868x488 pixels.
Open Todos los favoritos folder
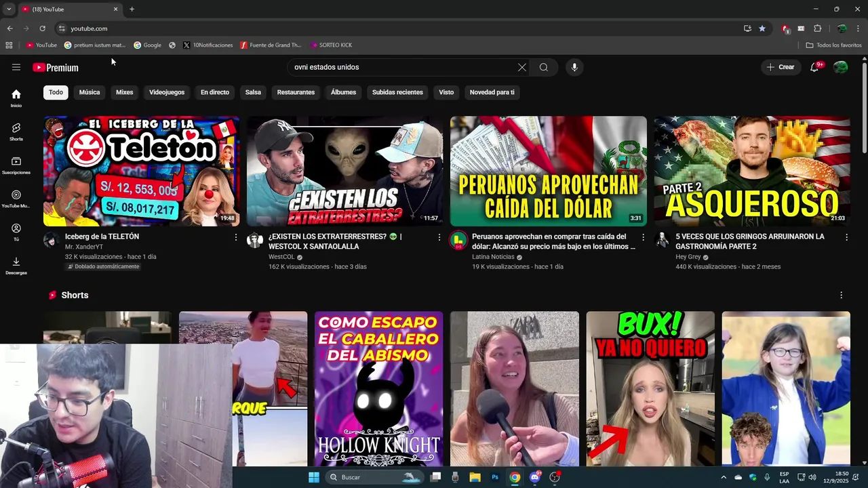click(833, 45)
